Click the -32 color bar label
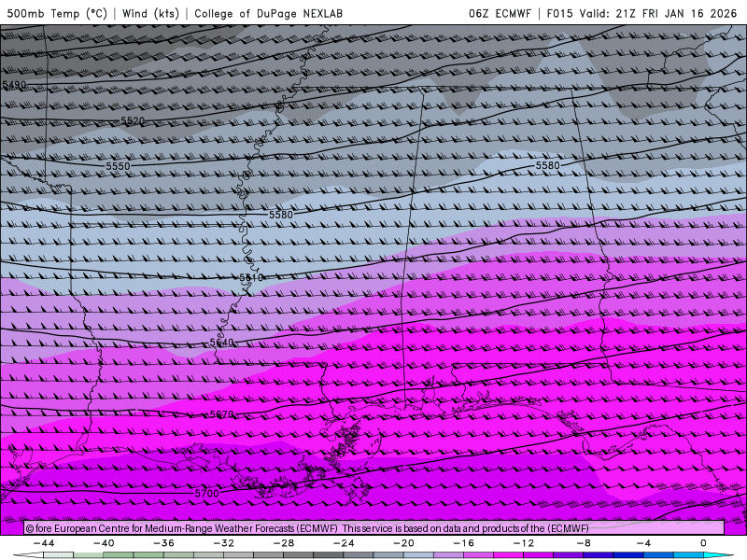 224,543
